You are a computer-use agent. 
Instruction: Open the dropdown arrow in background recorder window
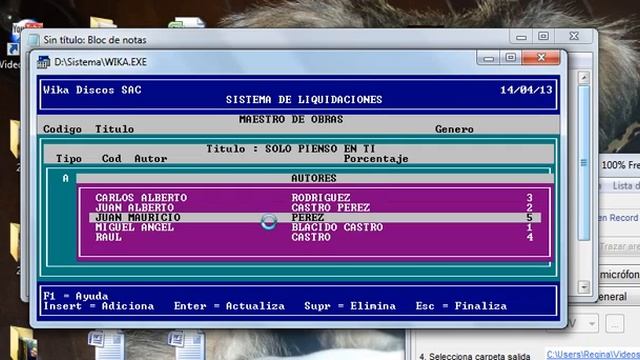tap(591, 324)
